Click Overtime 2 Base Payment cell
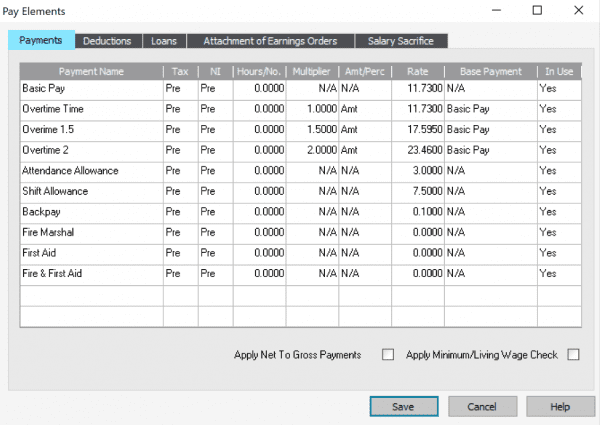 coord(491,150)
